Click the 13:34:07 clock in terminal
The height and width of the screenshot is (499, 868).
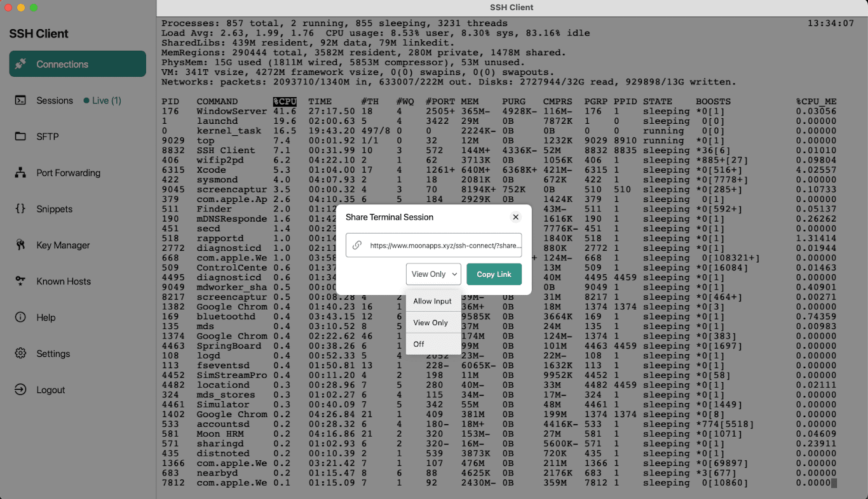831,23
